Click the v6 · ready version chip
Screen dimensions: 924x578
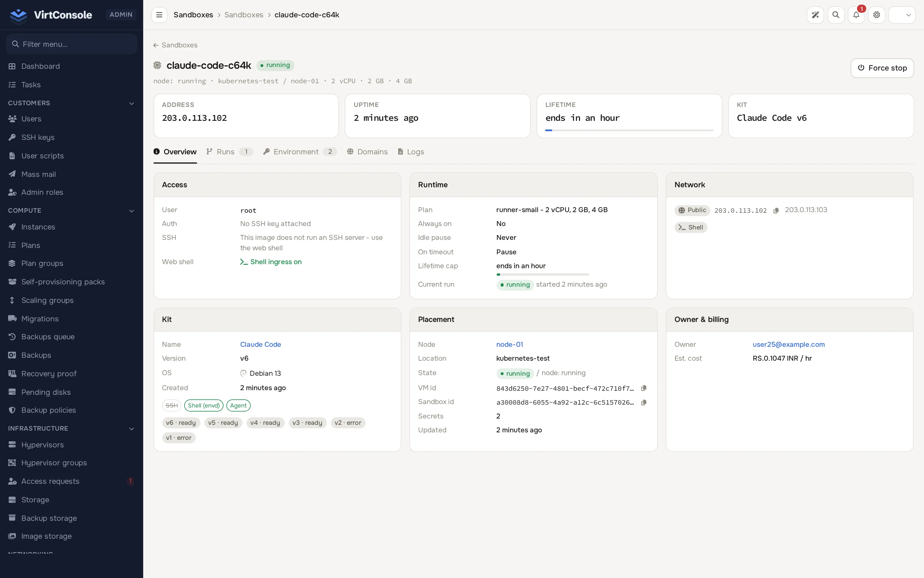[181, 423]
